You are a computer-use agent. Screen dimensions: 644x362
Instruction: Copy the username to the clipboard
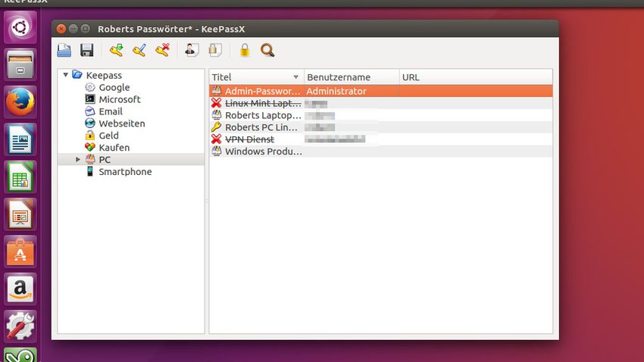pyautogui.click(x=192, y=50)
